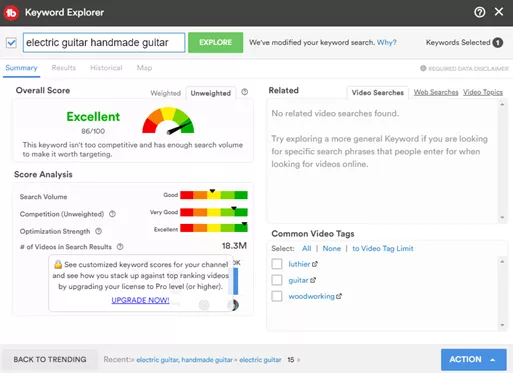
Task: Click help icon beside Optimization Strength
Action: (x=98, y=231)
